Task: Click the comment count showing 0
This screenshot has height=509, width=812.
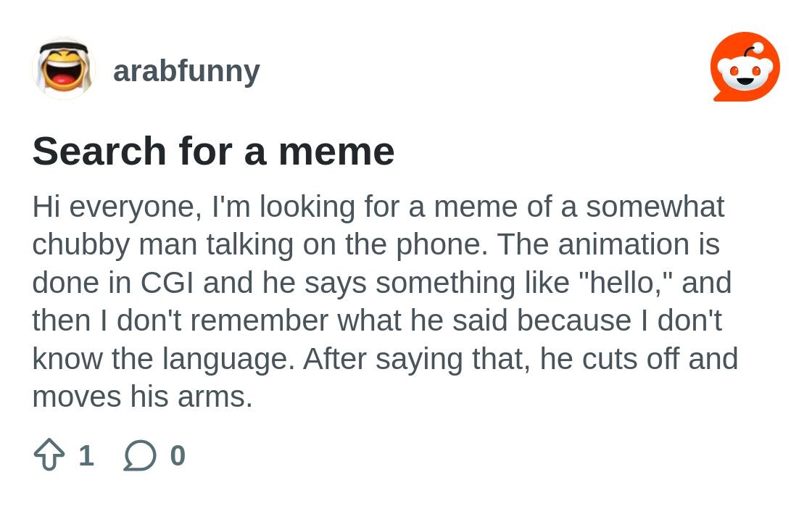Action: [178, 455]
